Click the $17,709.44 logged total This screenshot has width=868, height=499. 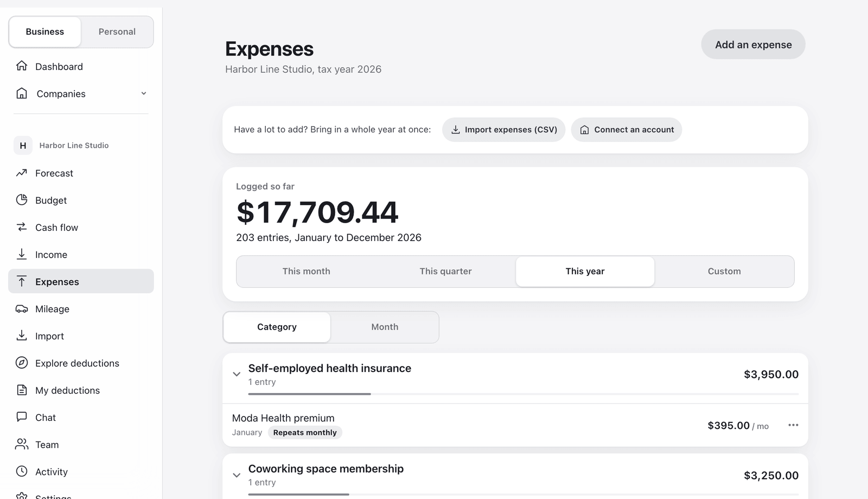[317, 212]
